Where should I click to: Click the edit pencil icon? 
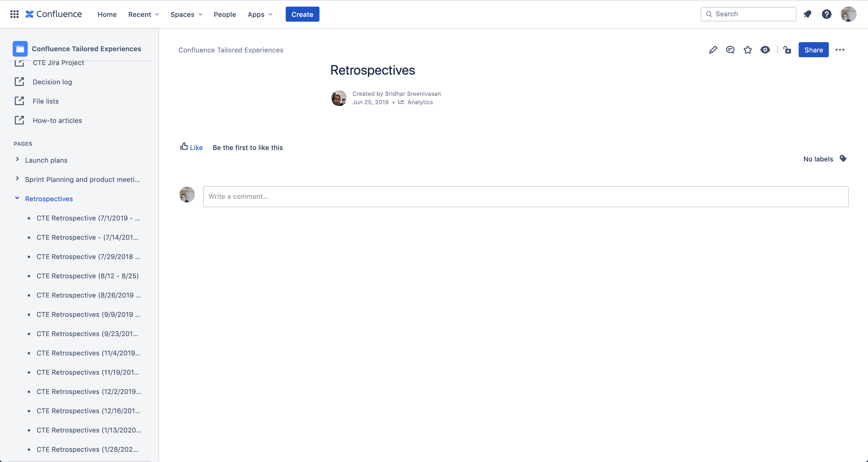click(713, 50)
